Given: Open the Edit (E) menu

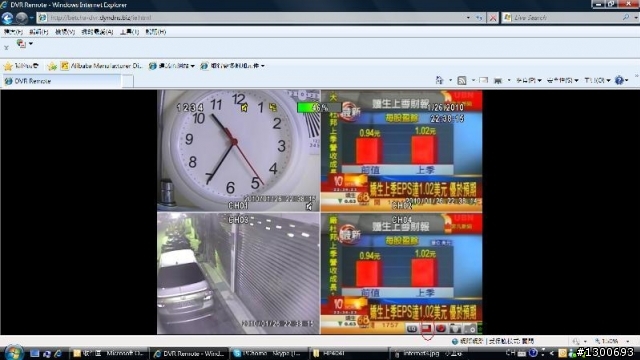Looking at the screenshot, I should click(38, 32).
